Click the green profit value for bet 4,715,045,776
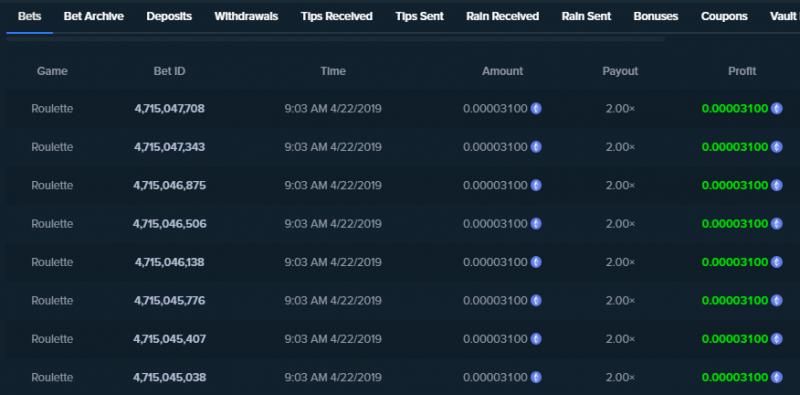Viewport: 800px width, 395px height. click(735, 301)
